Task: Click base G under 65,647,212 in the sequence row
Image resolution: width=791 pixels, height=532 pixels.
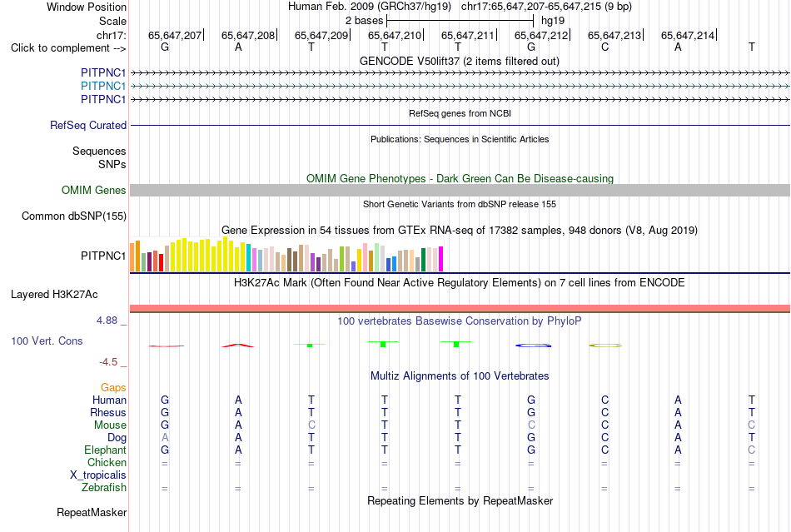Action: (x=531, y=47)
